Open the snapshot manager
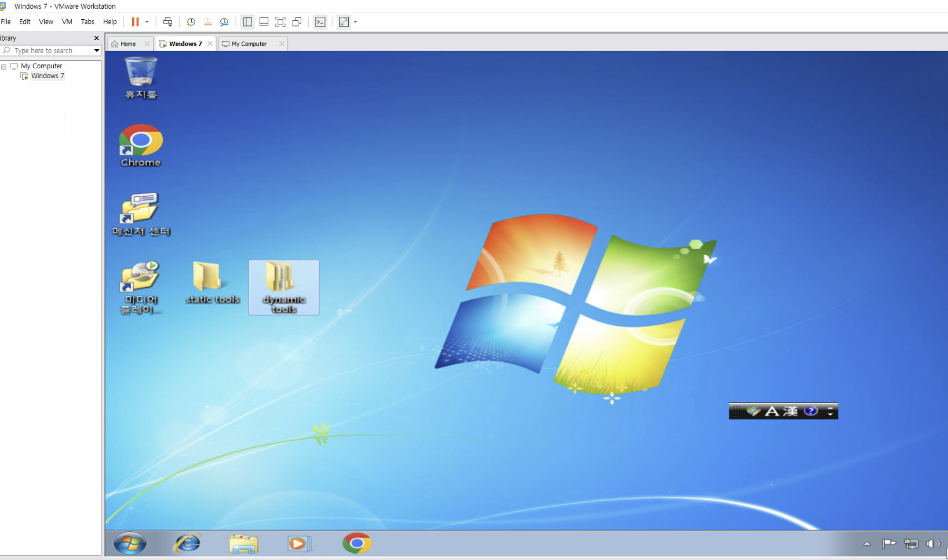 224,22
